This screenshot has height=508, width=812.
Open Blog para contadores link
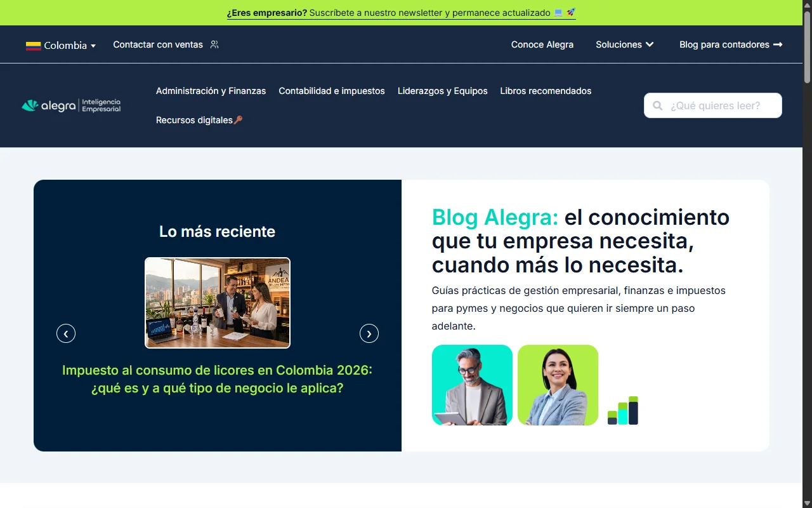coord(731,44)
